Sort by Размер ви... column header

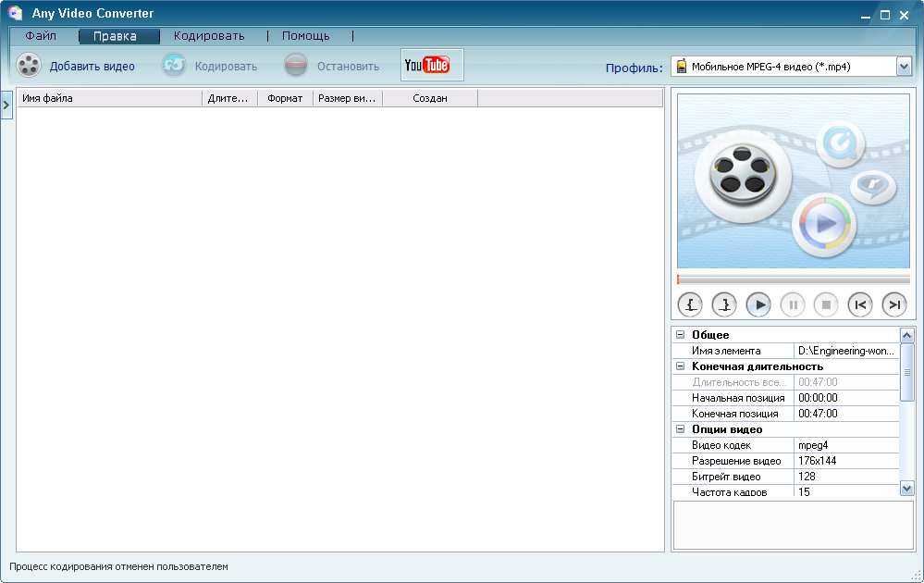coord(348,98)
